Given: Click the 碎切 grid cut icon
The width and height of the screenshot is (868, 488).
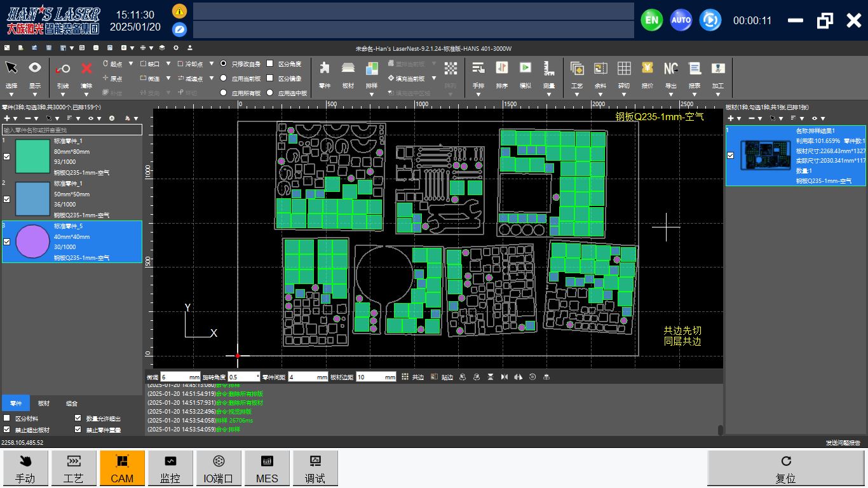Looking at the screenshot, I should (624, 68).
